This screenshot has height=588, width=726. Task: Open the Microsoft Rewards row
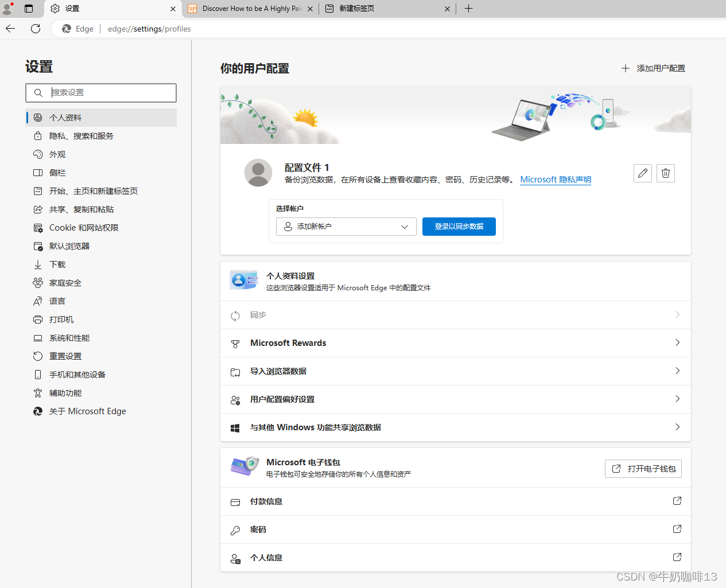click(x=456, y=343)
